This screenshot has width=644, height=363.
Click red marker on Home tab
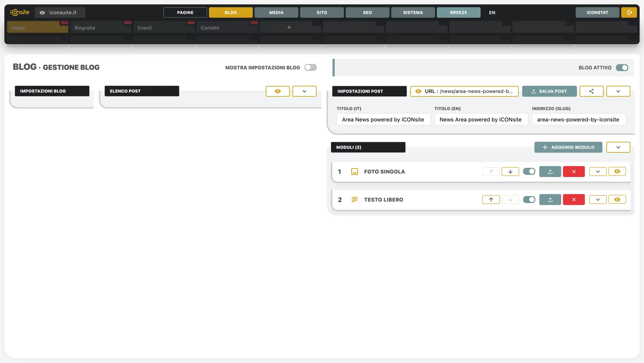[x=64, y=23]
